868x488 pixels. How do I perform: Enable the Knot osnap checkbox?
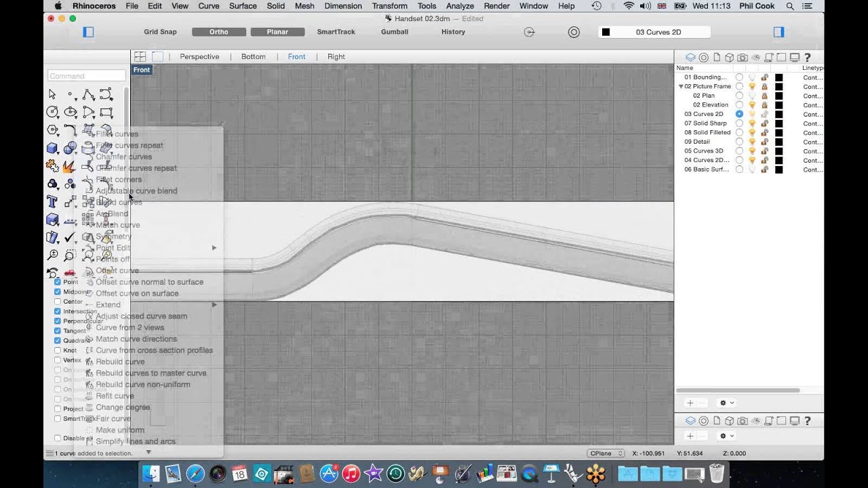[x=58, y=350]
